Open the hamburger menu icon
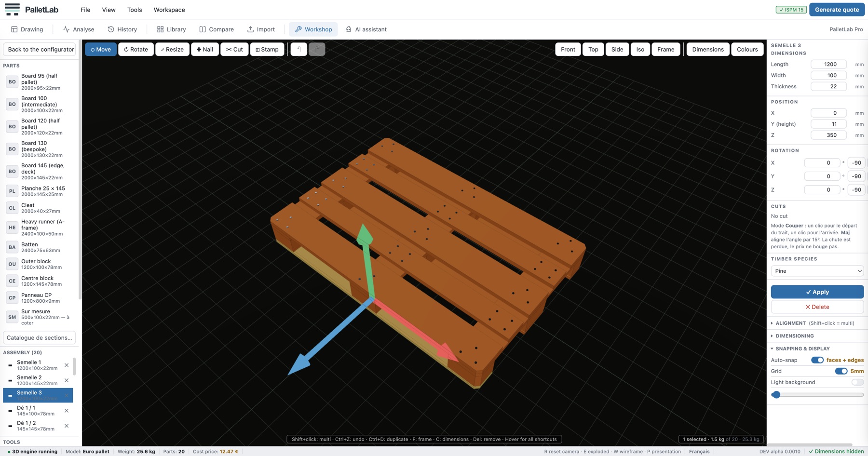868x456 pixels. (x=12, y=9)
